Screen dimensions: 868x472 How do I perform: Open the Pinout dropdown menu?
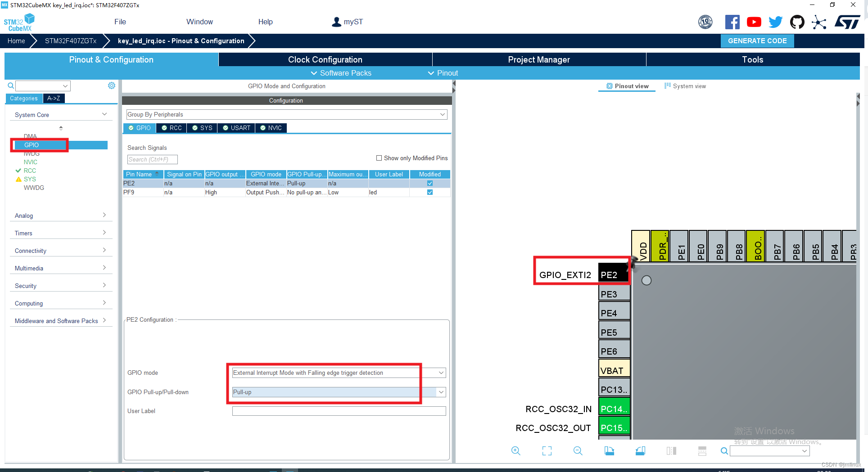pyautogui.click(x=443, y=73)
